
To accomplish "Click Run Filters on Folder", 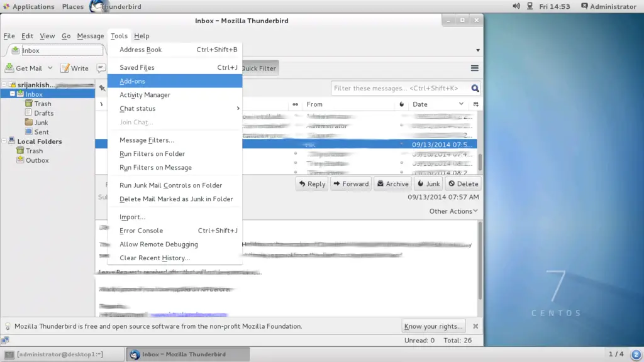I will coord(175,153).
